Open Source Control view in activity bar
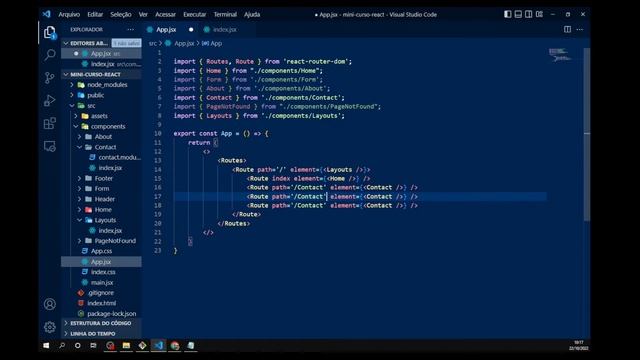The height and width of the screenshot is (360, 640). point(50,78)
